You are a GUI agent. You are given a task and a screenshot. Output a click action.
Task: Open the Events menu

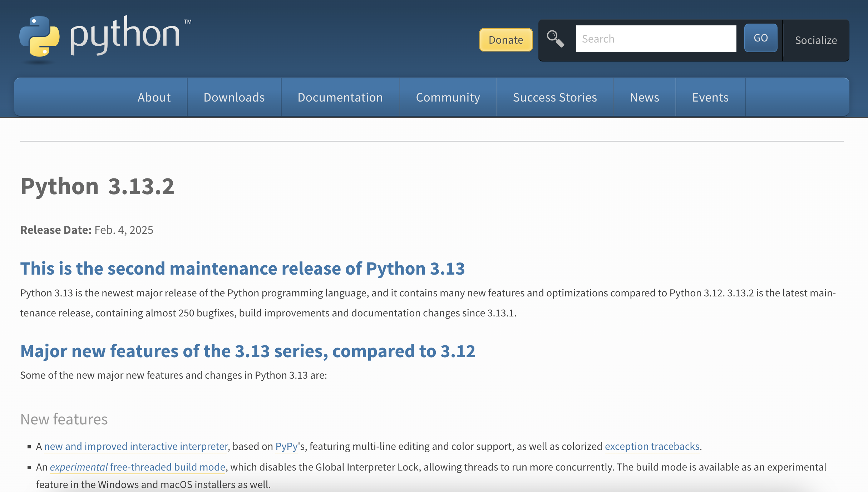click(710, 97)
